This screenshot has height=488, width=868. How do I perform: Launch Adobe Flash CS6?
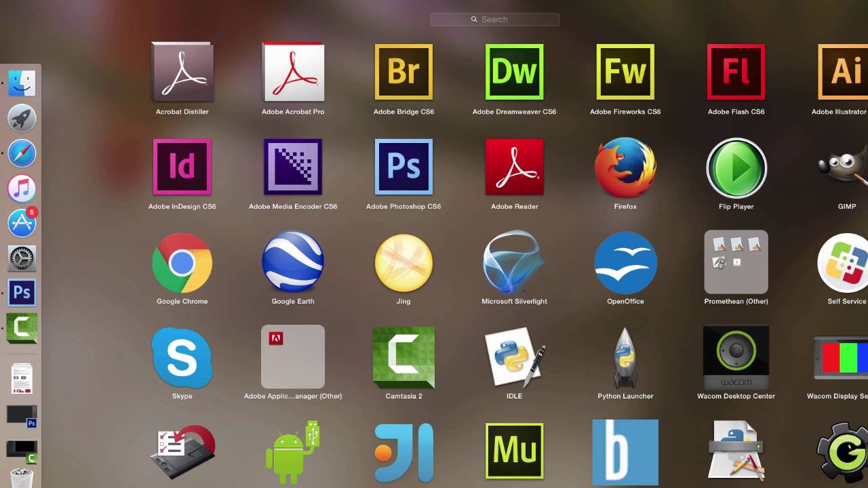click(x=736, y=72)
